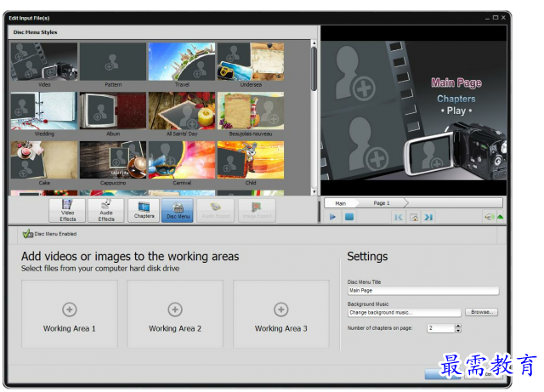
Task: Select the Carnival menu style
Action: pyautogui.click(x=182, y=160)
